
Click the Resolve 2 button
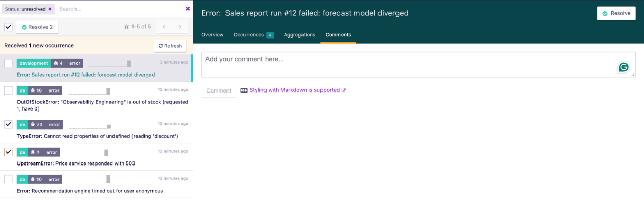pyautogui.click(x=37, y=27)
